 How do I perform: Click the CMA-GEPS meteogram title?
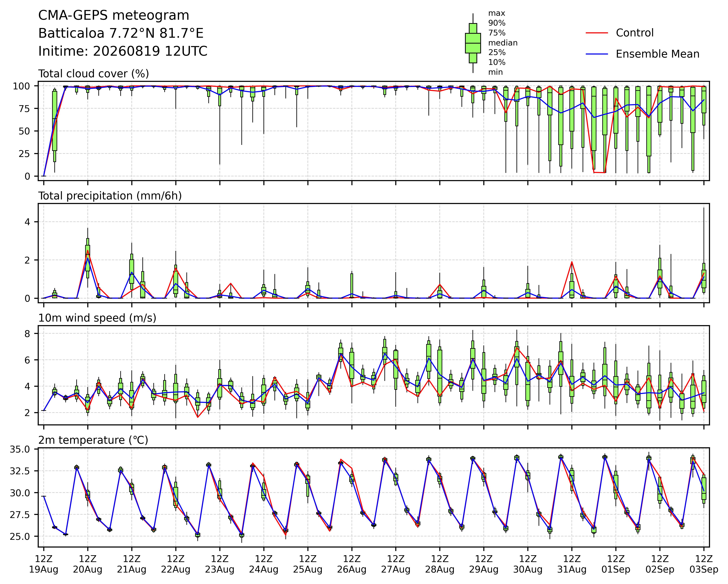(x=113, y=16)
